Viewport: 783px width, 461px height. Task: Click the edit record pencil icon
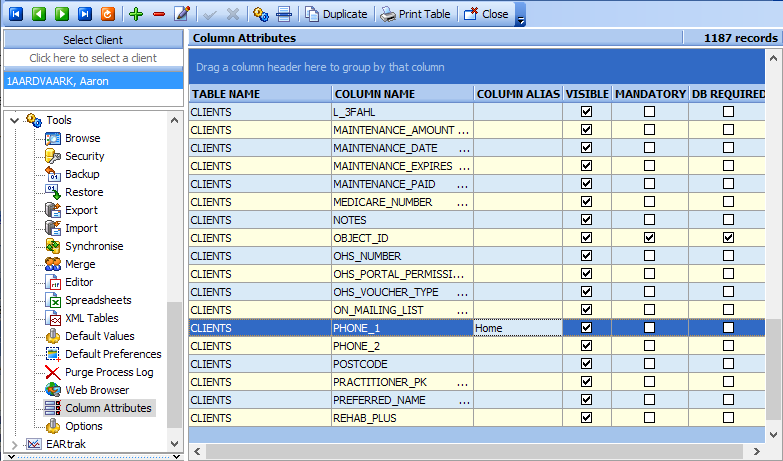[182, 14]
